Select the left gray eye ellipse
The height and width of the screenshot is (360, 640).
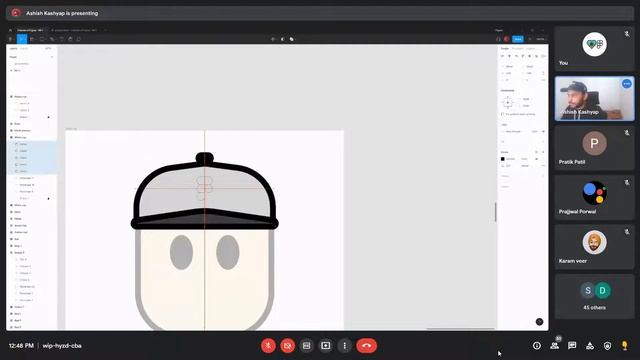point(181,252)
